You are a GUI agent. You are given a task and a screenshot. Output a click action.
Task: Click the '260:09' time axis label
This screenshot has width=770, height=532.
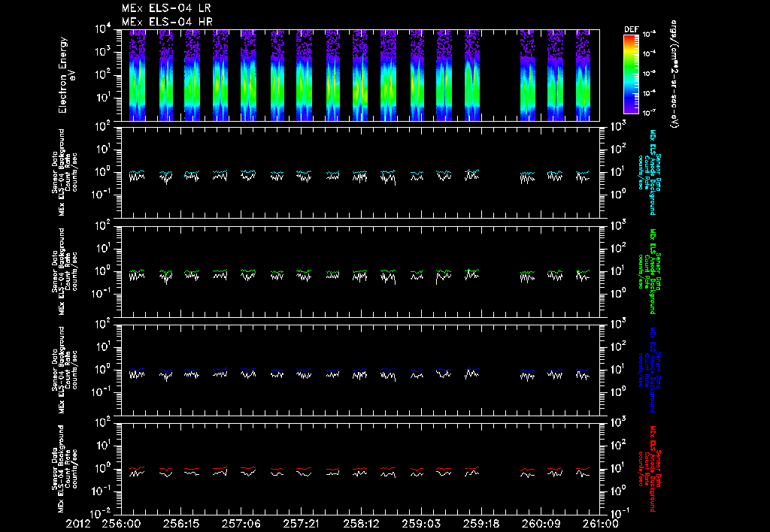(541, 524)
